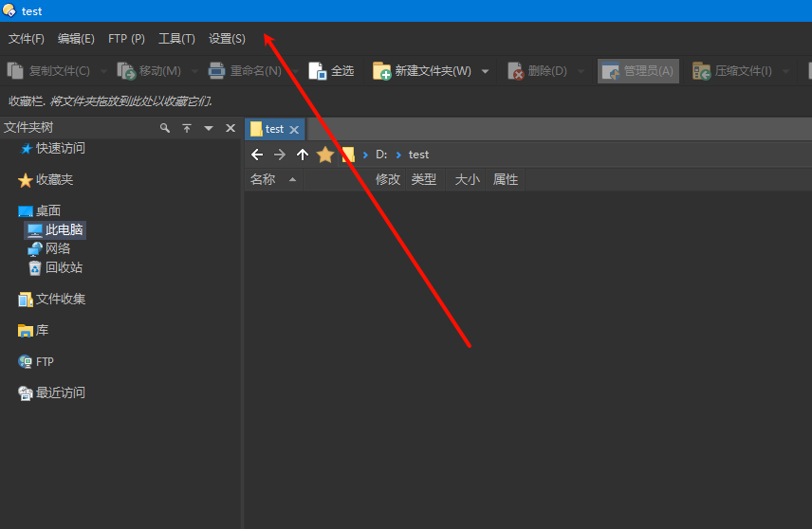
Task: Expand the 删除 dropdown arrow
Action: click(581, 71)
